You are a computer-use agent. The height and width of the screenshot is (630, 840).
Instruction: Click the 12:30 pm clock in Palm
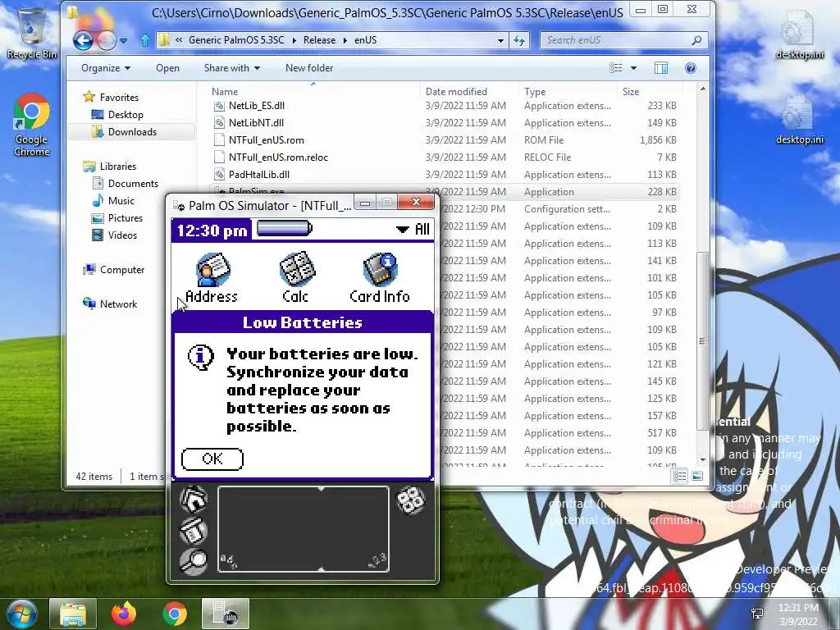point(212,231)
